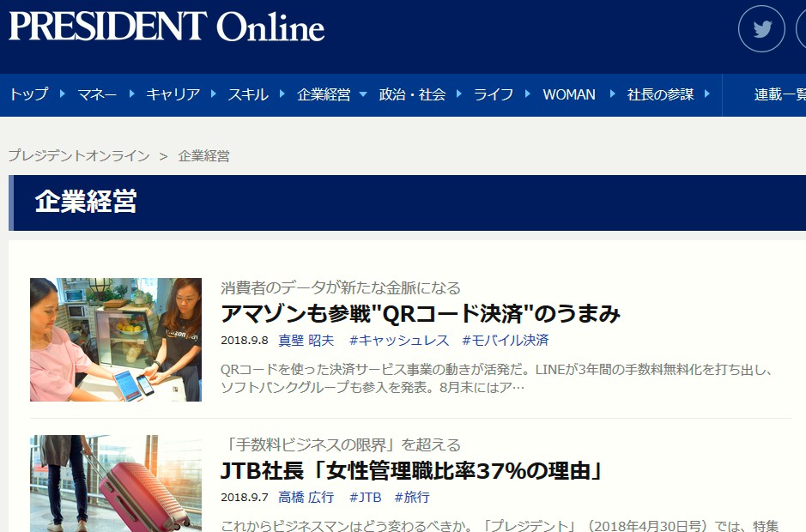
Task: Go to the 政治・社会 section
Action: pos(412,94)
